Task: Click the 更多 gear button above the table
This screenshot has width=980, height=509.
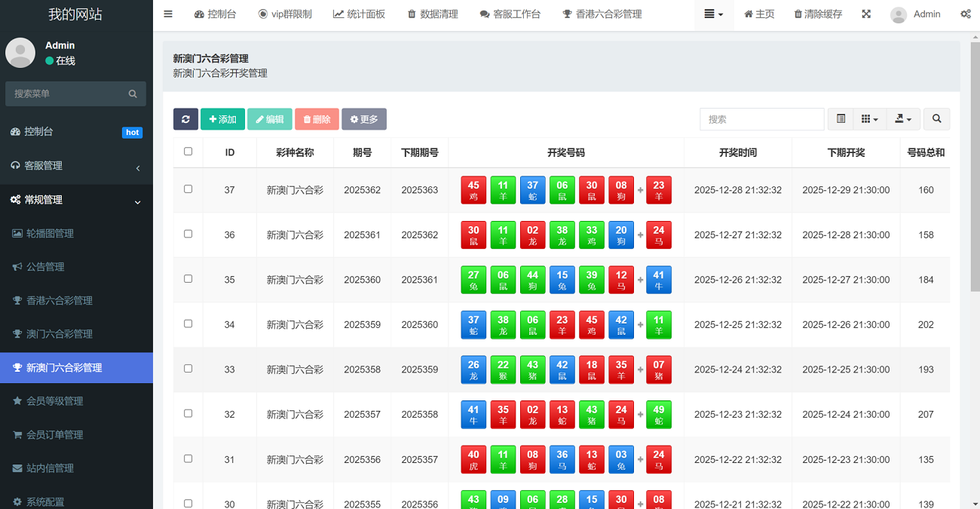Action: click(364, 118)
